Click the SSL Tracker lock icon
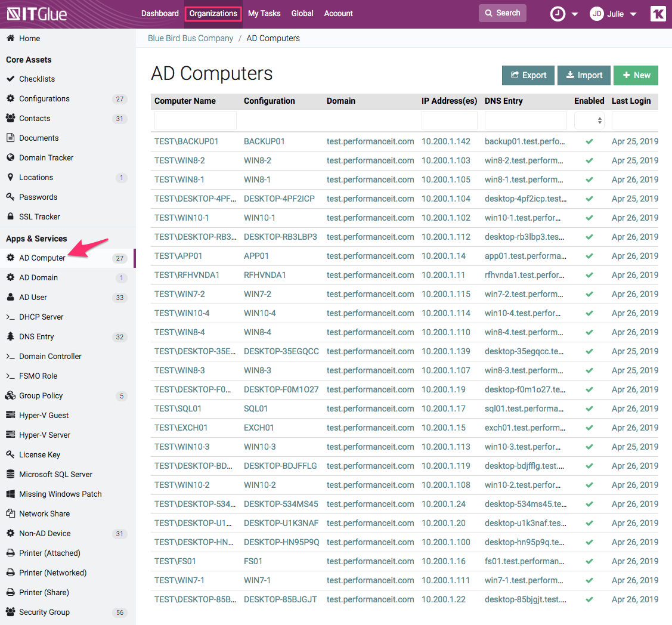 (x=10, y=216)
